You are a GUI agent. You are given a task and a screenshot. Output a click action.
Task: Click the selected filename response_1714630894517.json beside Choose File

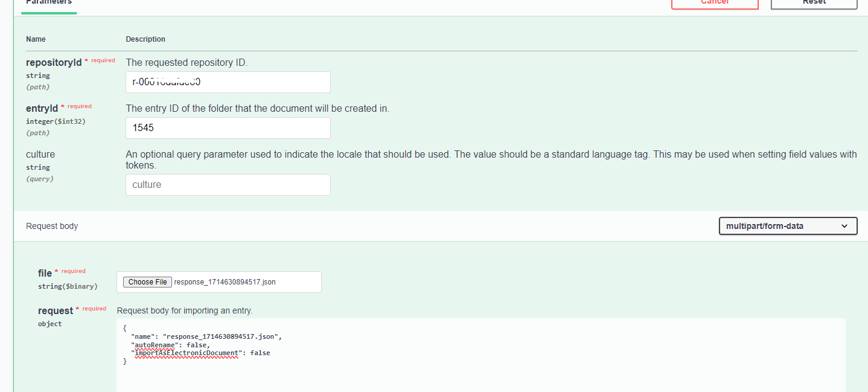pos(225,282)
